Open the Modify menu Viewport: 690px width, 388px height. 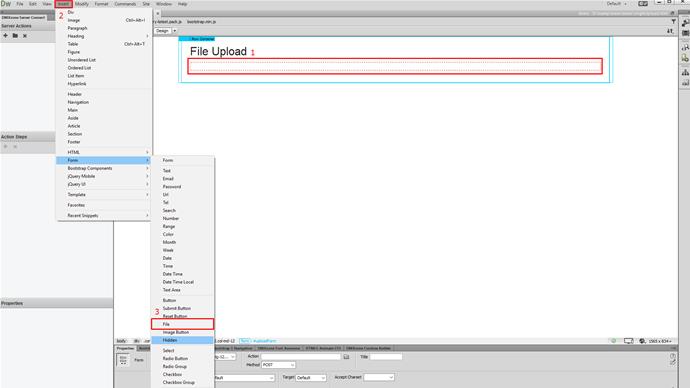[82, 4]
